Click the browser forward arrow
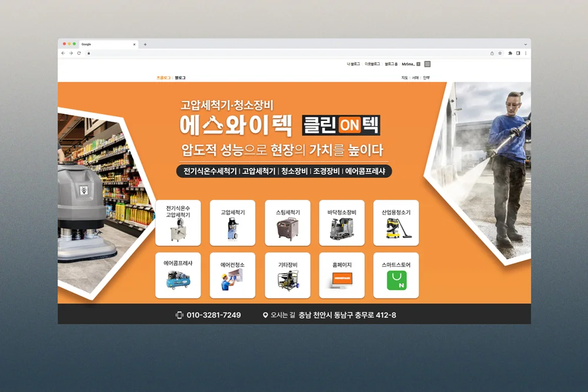The height and width of the screenshot is (392, 588). pyautogui.click(x=71, y=53)
